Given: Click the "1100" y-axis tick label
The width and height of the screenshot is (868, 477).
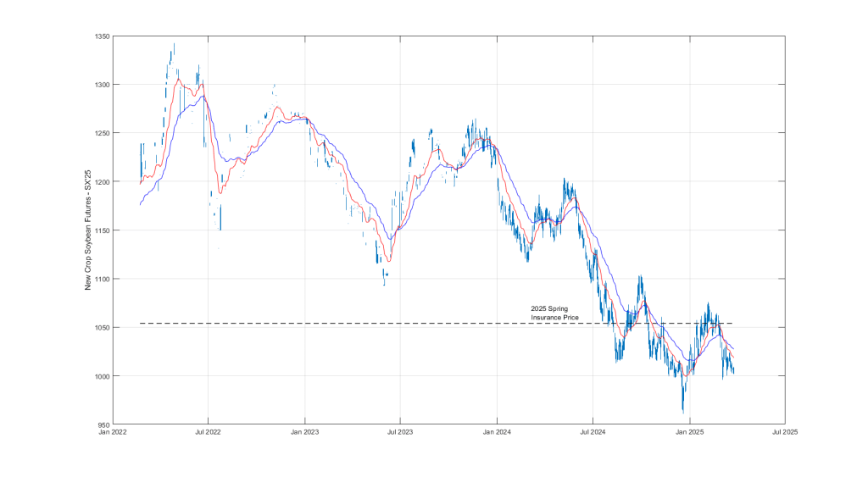Looking at the screenshot, I should [103, 279].
